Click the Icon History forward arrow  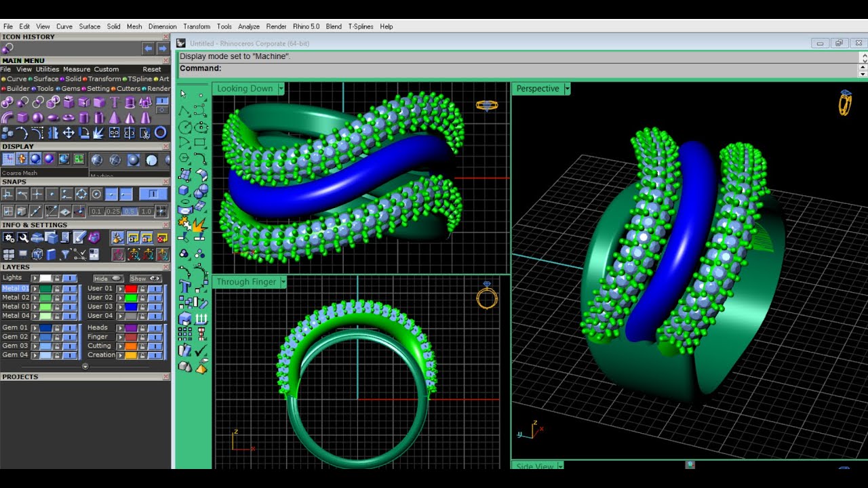163,48
